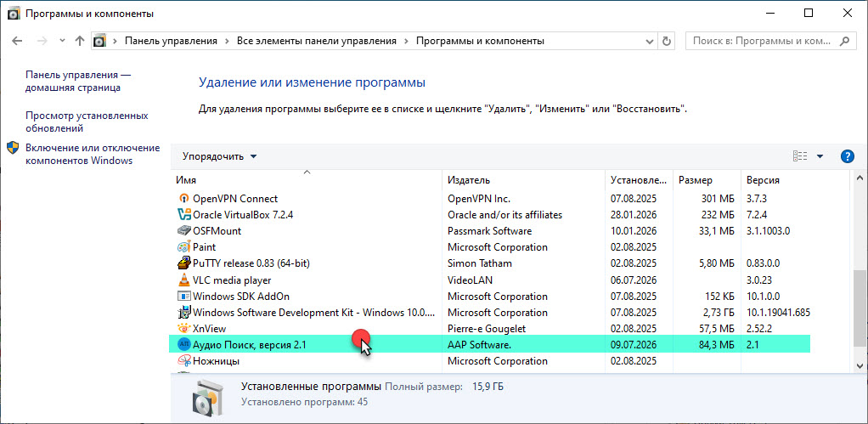Click publisher Passmark Software cell
Image resolution: width=868 pixels, height=424 pixels.
click(489, 231)
